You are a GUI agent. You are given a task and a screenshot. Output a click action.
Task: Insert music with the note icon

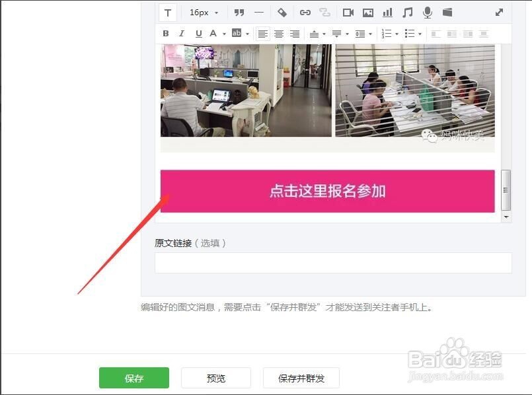407,12
